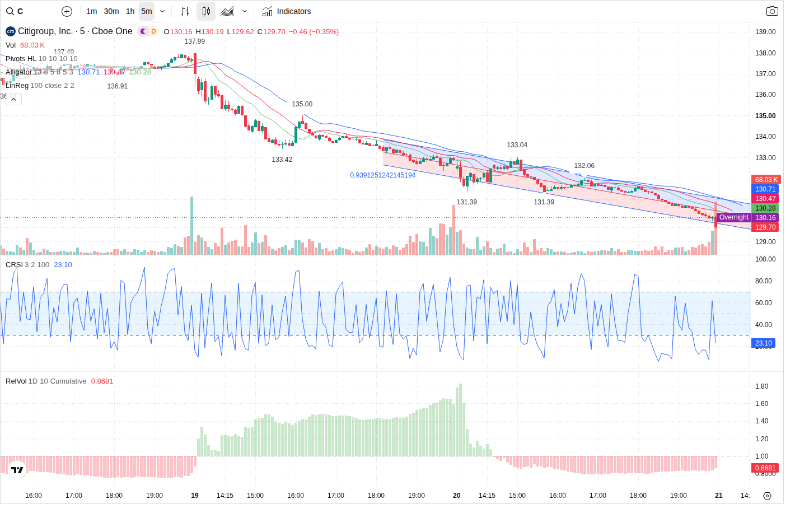Select the Pivots HL indicator legend
This screenshot has width=795, height=532.
pyautogui.click(x=41, y=59)
